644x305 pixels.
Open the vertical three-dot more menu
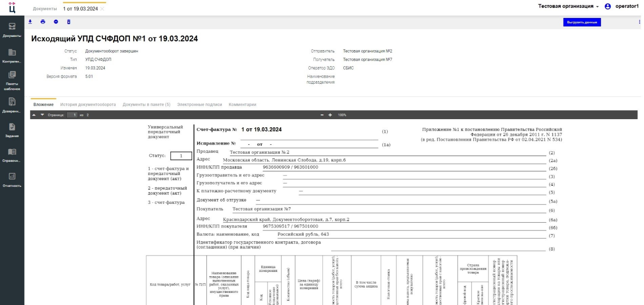639,22
